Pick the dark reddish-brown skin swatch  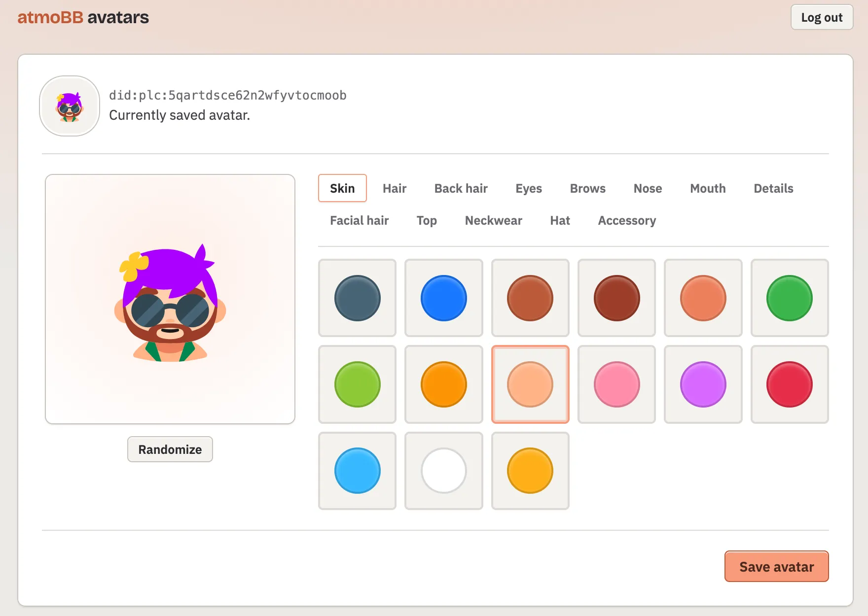[x=616, y=298]
